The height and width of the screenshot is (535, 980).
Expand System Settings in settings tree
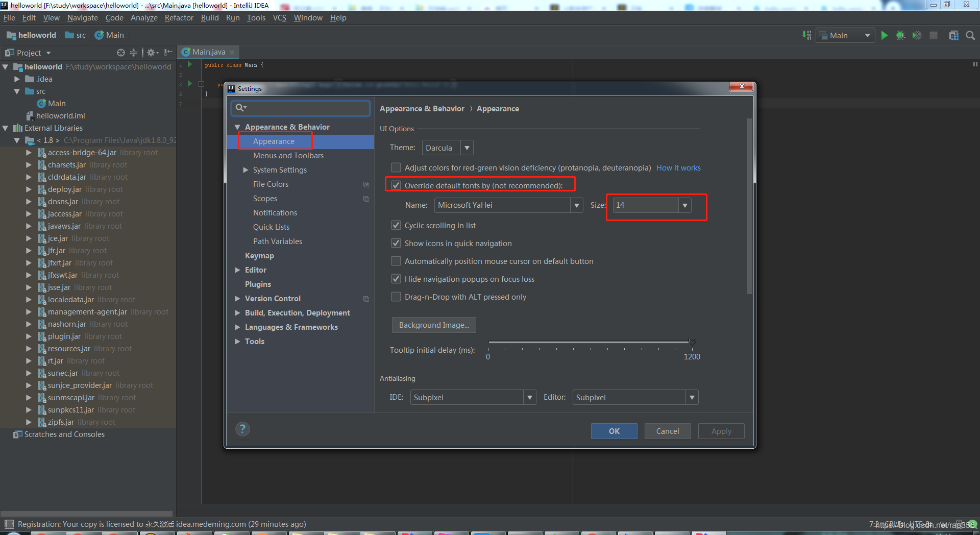[246, 170]
